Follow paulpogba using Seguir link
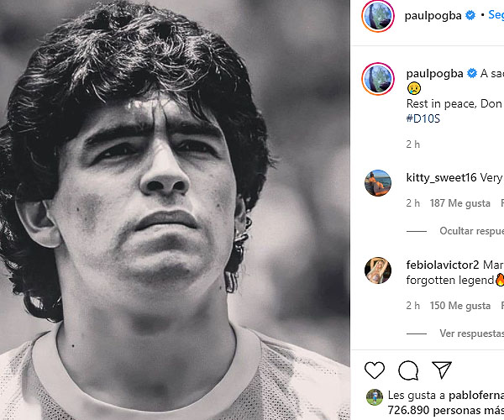 pos(496,14)
